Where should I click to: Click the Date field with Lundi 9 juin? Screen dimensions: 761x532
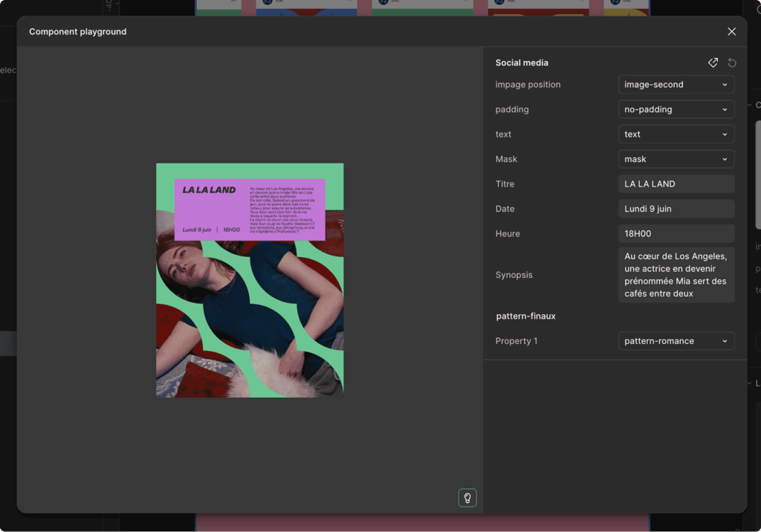[676, 209]
